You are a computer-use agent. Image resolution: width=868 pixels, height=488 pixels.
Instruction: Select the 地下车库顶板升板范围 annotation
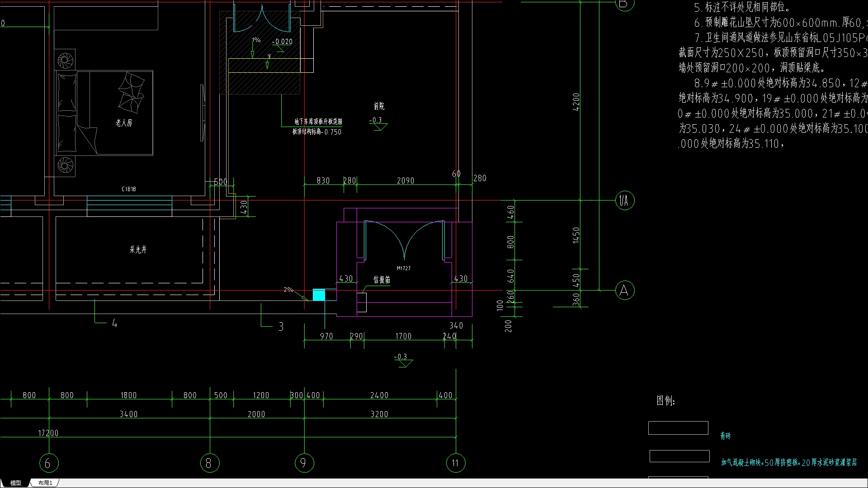click(x=318, y=122)
